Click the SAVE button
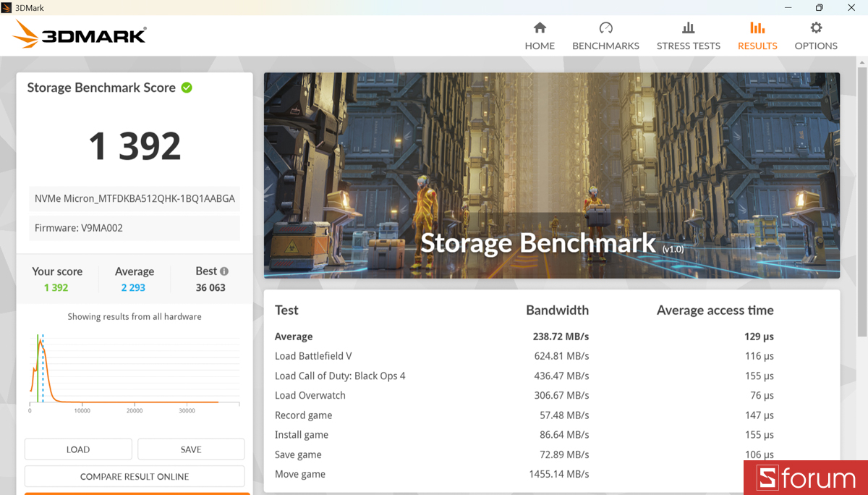 pos(191,449)
